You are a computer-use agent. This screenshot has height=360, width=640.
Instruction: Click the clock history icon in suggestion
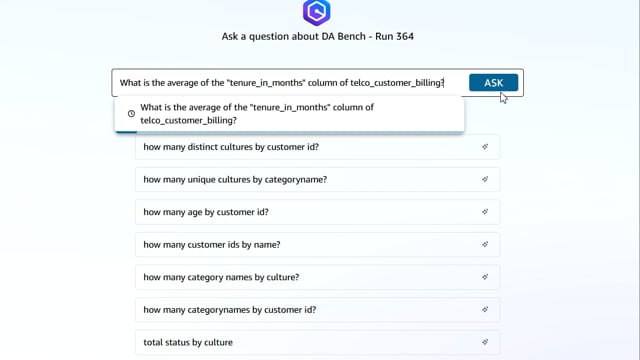click(x=131, y=114)
